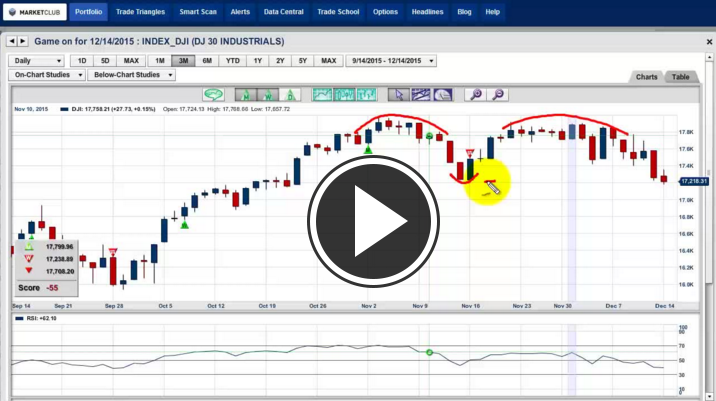Toggle the monthly Trade Triangle icon
Screen dimensions: 716x401
(246, 95)
